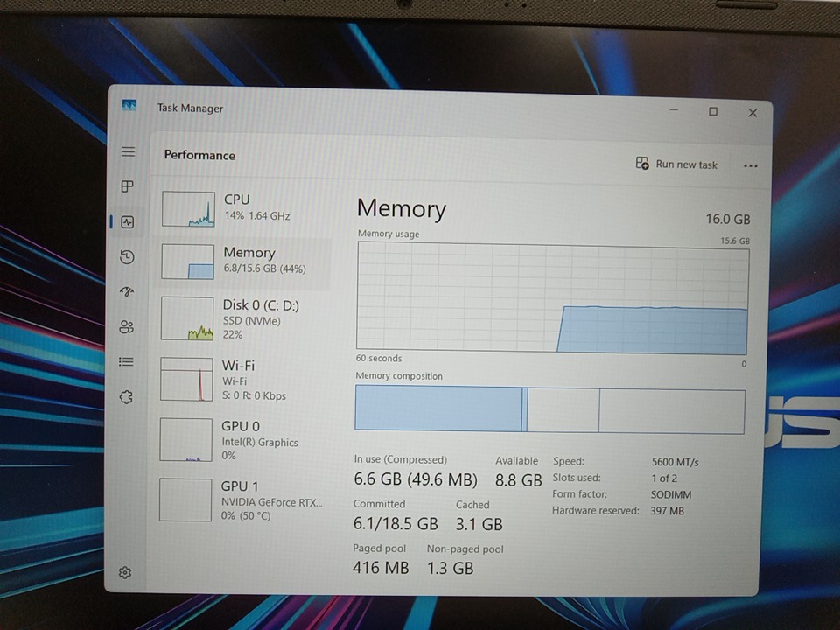The height and width of the screenshot is (630, 840).
Task: Select the CPU performance item
Action: (245, 208)
